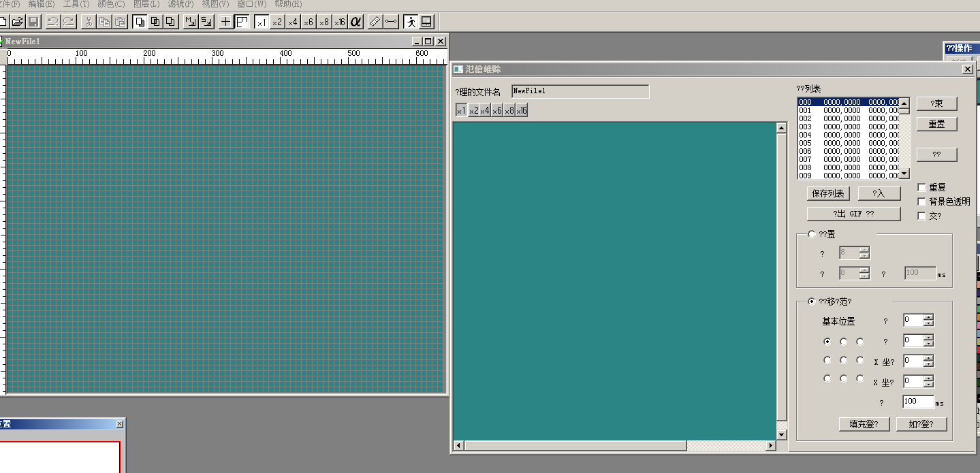The image size is (980, 473).
Task: Select row 007 in the frame list
Action: [x=849, y=159]
